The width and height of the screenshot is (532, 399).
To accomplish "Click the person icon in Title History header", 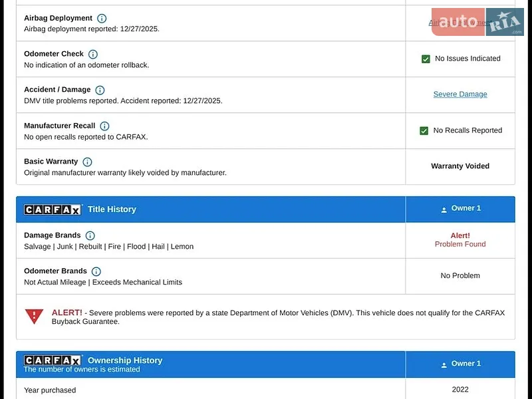I will pos(444,210).
